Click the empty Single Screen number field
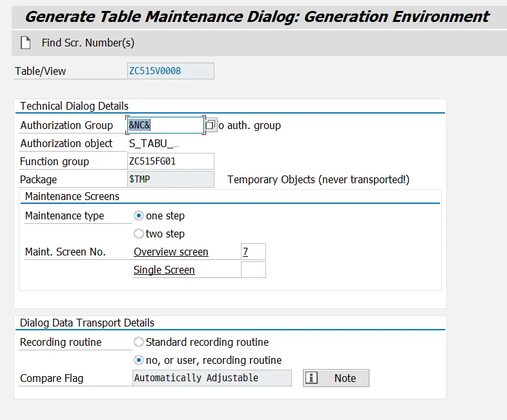507x420 pixels. (253, 270)
